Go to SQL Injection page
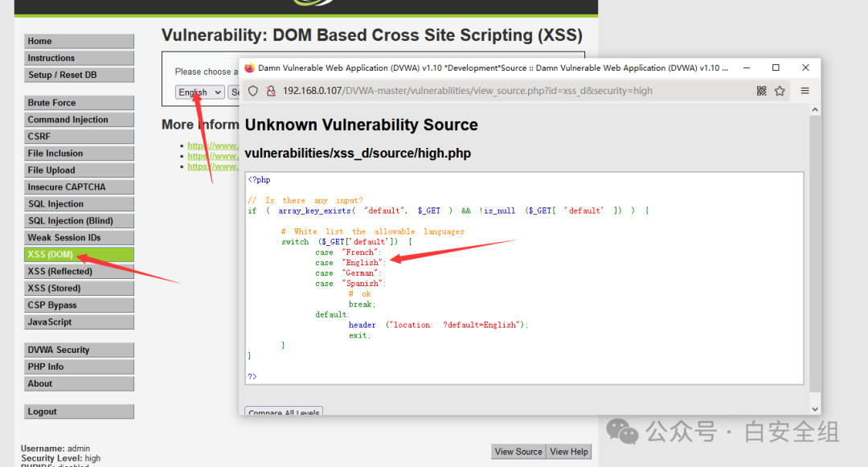868x467 pixels. pos(79,204)
